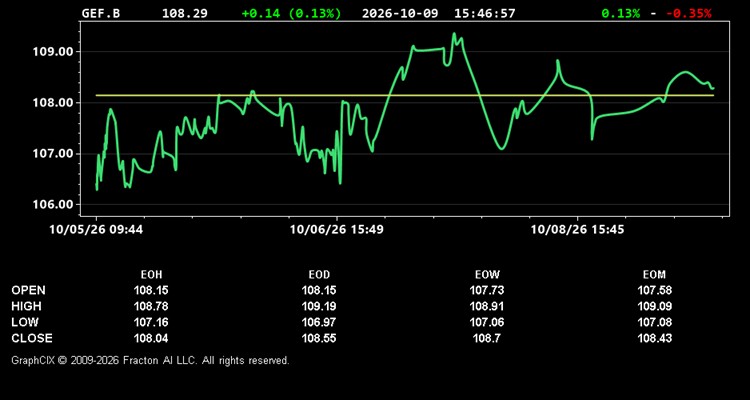Viewport: 750px width, 400px height.
Task: Click the GraphCIX Fracton AI copyright notice
Action: [150, 360]
